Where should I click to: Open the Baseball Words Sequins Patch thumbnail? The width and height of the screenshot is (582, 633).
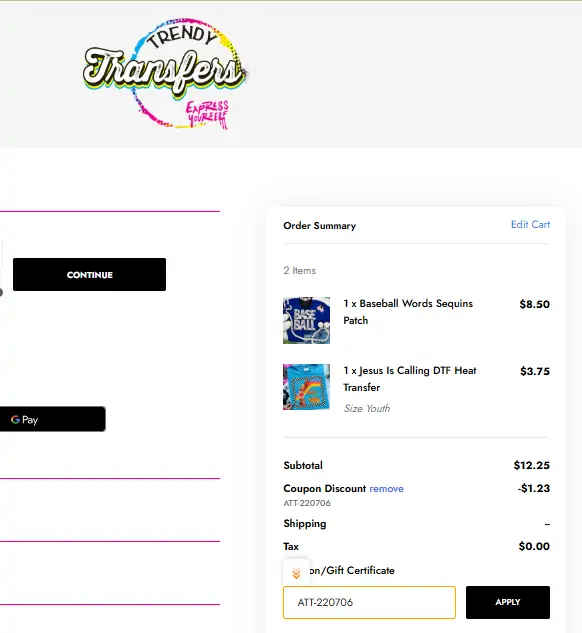pos(306,321)
